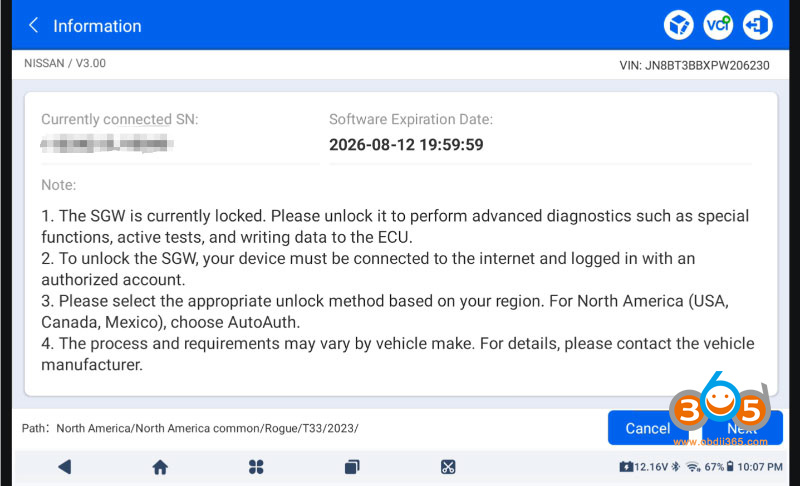Screen dimensions: 800x486
Task: Tap the VCI connection status icon
Action: (718, 24)
